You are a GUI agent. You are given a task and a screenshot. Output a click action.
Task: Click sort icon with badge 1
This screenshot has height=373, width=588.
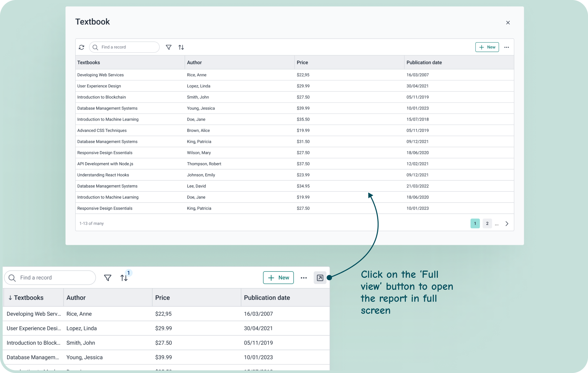click(124, 278)
